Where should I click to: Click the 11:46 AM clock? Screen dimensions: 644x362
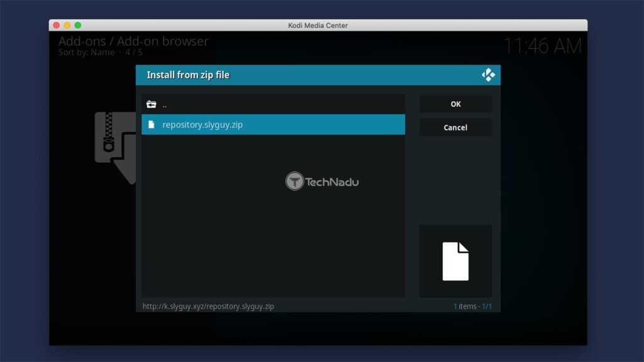pos(543,46)
